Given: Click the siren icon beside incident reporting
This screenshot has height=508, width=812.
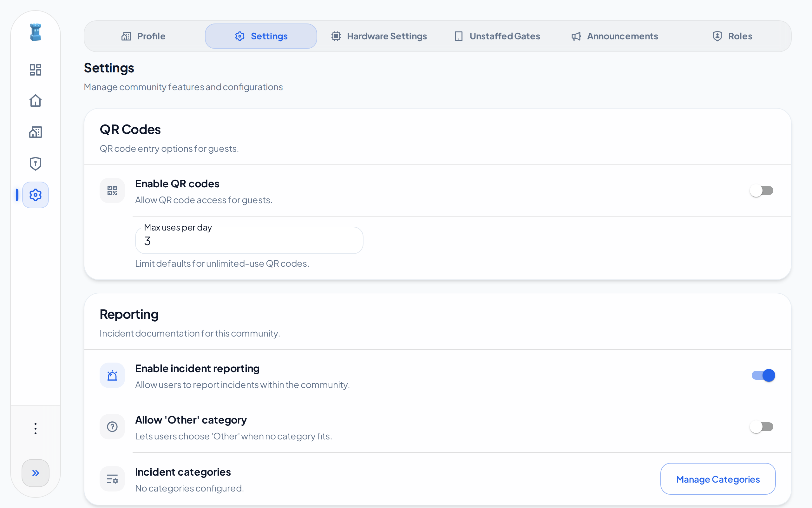Looking at the screenshot, I should tap(112, 375).
